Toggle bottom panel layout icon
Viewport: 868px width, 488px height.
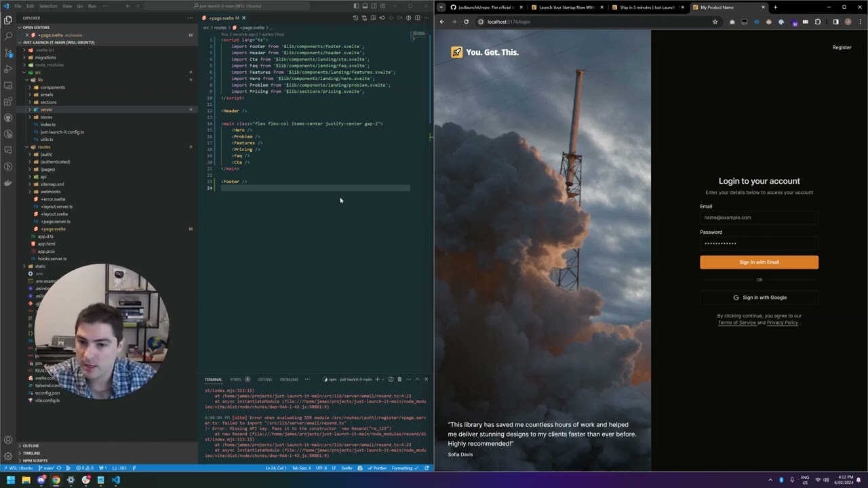[365, 6]
